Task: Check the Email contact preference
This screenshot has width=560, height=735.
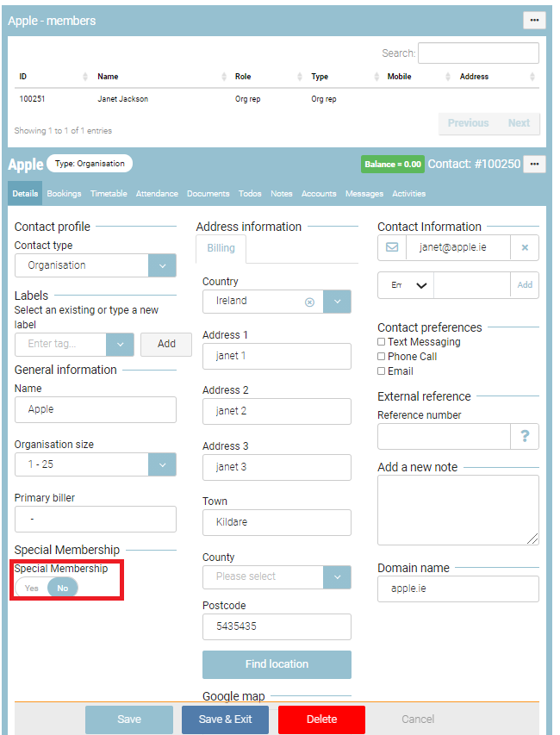Action: click(382, 371)
